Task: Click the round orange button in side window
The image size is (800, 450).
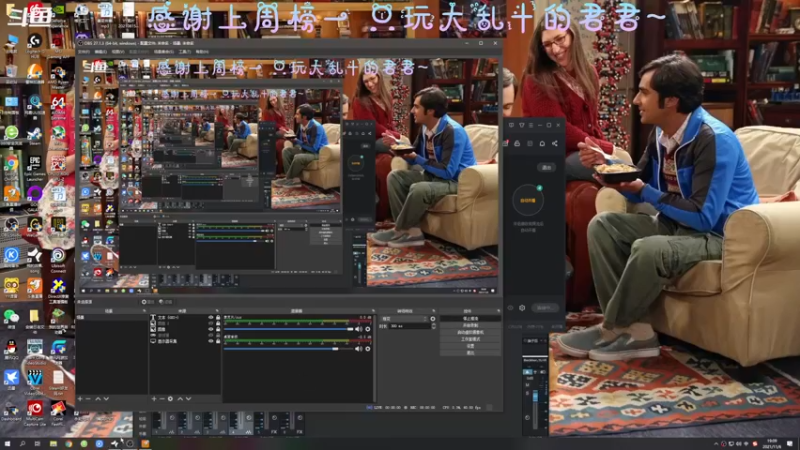Action: [528, 200]
